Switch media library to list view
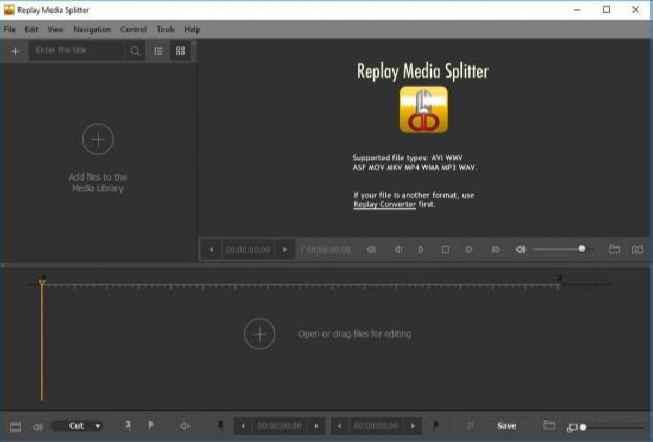Viewport: 653px width, 442px height. 158,51
